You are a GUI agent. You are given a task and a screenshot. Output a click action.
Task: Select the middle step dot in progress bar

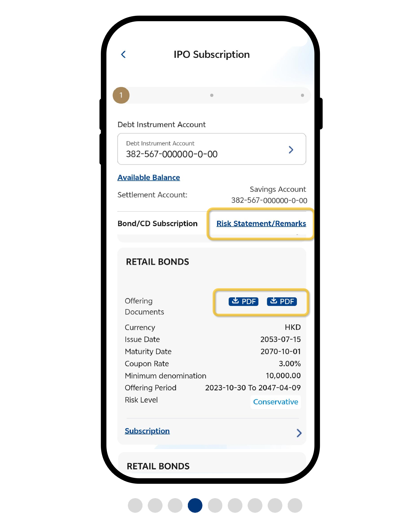click(212, 95)
